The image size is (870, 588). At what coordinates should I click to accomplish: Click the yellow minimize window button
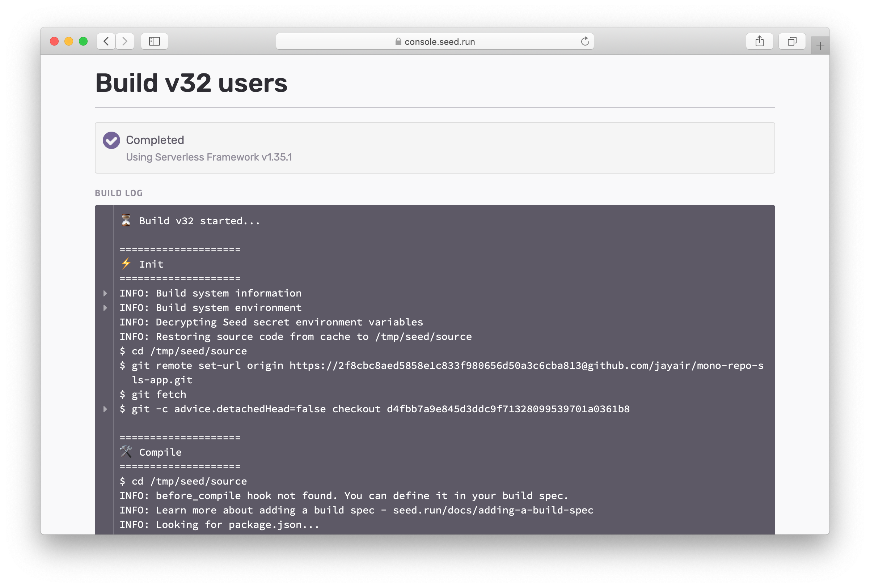pyautogui.click(x=69, y=41)
